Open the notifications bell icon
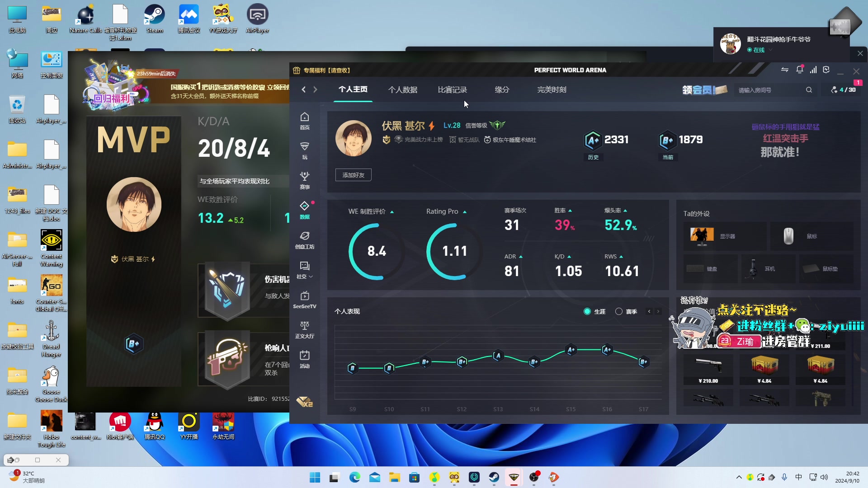Screen dimensions: 868x488 (x=799, y=70)
